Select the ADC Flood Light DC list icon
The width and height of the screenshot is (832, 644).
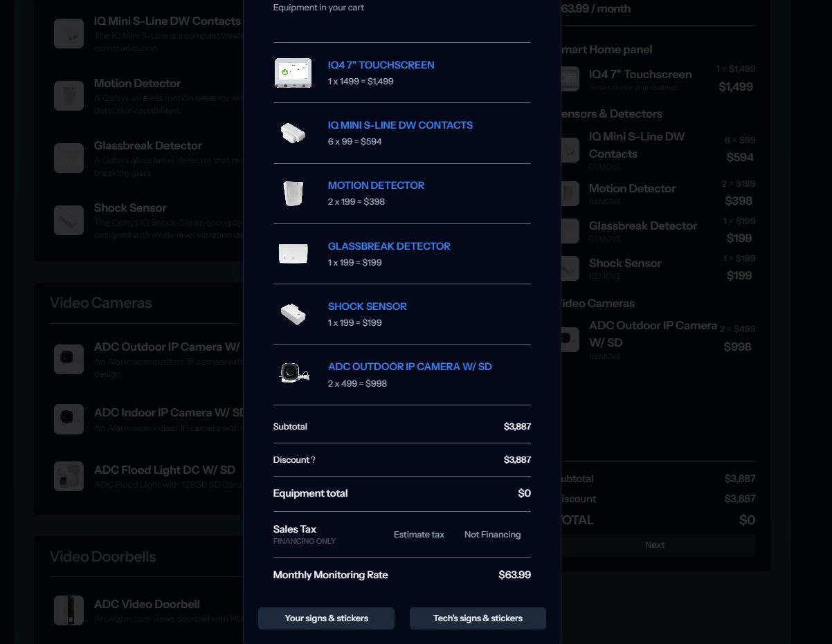[x=69, y=477]
